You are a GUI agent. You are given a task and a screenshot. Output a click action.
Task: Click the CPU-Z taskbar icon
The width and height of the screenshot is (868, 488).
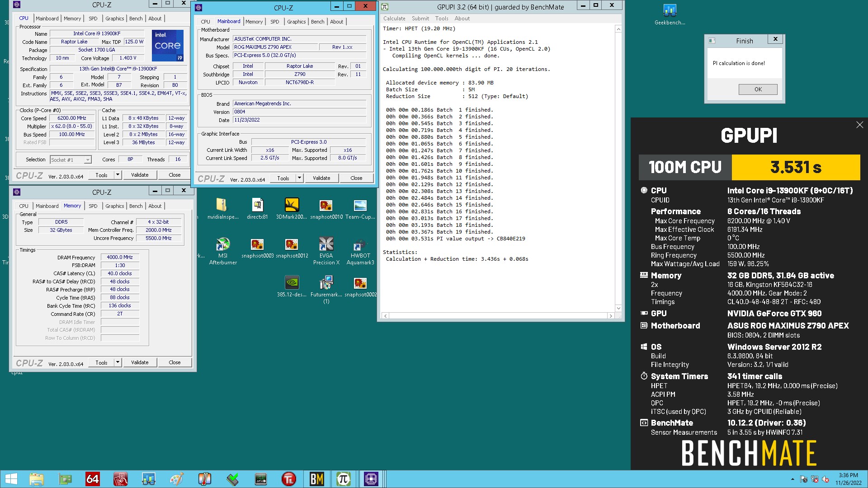pyautogui.click(x=371, y=479)
